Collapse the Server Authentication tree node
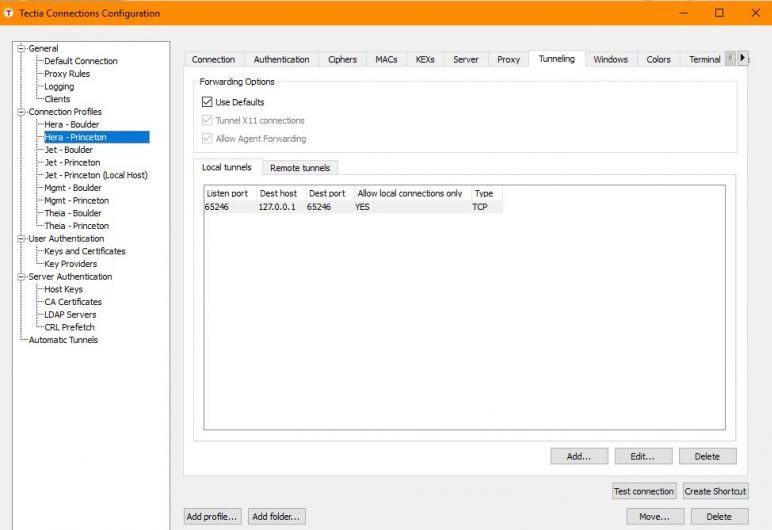 coord(21,276)
